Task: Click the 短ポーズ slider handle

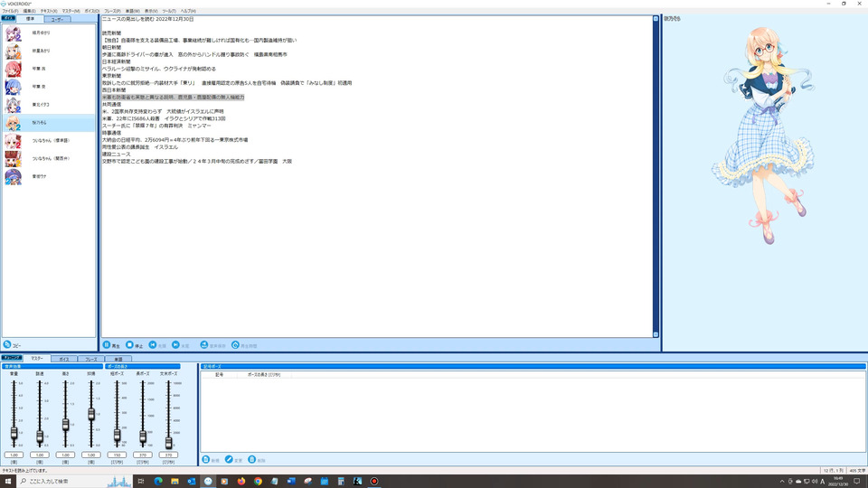Action: [117, 436]
